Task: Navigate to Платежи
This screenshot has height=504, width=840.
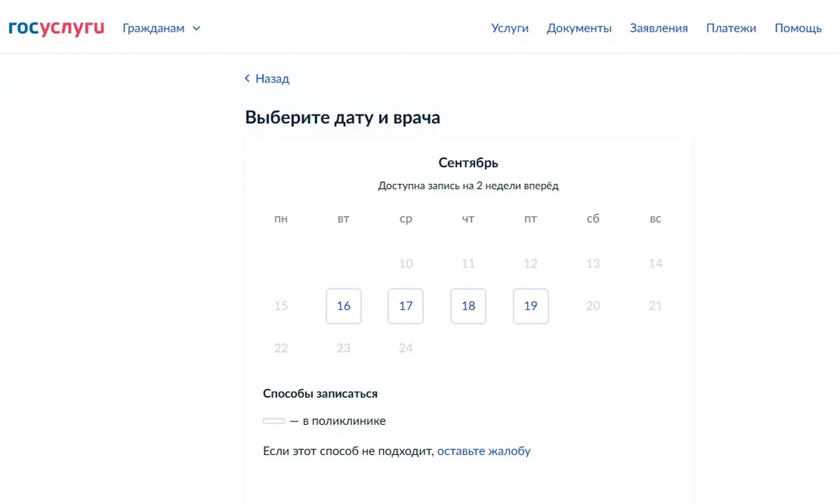Action: click(x=731, y=28)
